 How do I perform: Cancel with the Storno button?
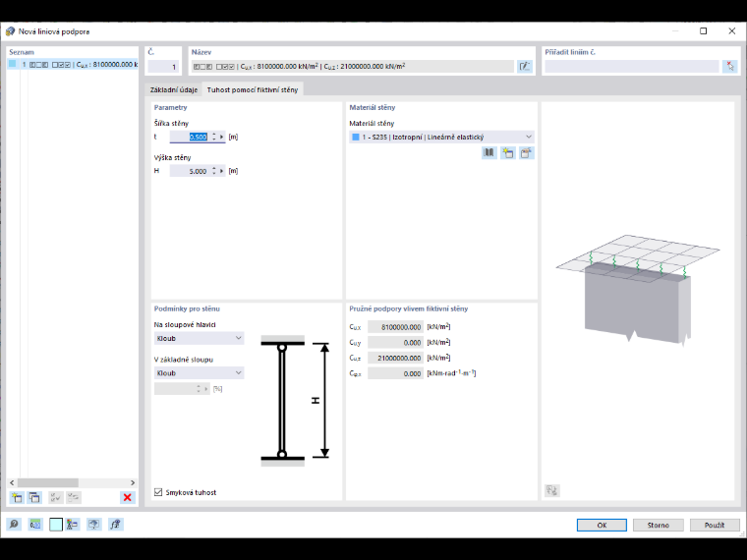(658, 525)
